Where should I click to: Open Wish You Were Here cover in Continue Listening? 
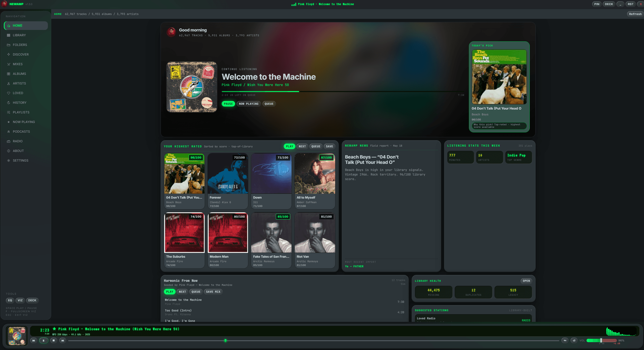coord(192,87)
